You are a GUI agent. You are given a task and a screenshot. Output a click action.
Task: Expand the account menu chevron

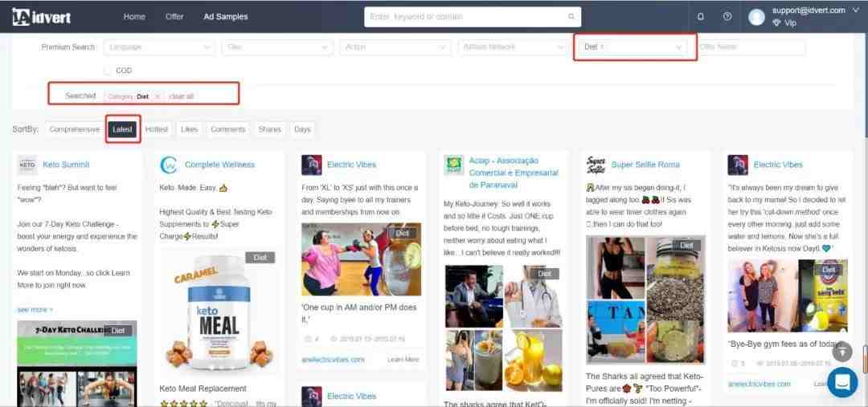[x=855, y=10]
